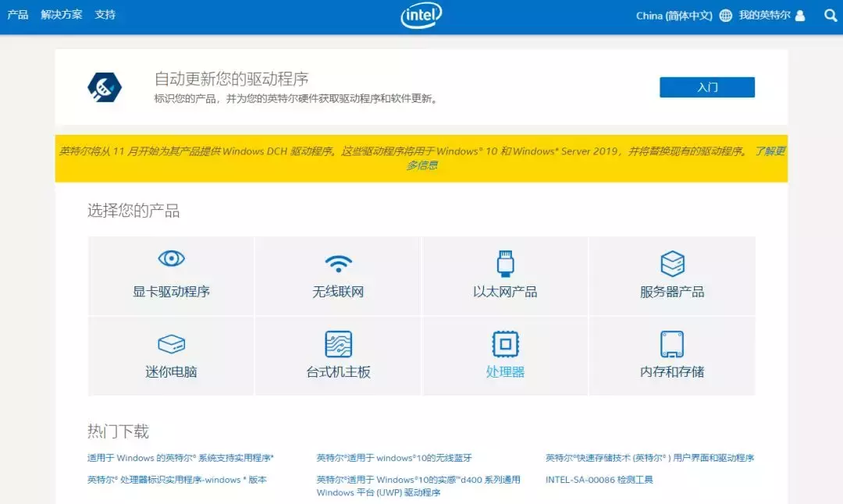Open the 支持 menu
Viewport: 843px width, 504px height.
point(105,15)
